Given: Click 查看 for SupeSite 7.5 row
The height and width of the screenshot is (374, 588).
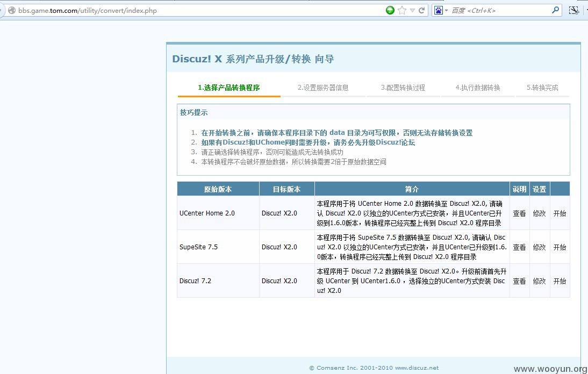Looking at the screenshot, I should pyautogui.click(x=519, y=247).
